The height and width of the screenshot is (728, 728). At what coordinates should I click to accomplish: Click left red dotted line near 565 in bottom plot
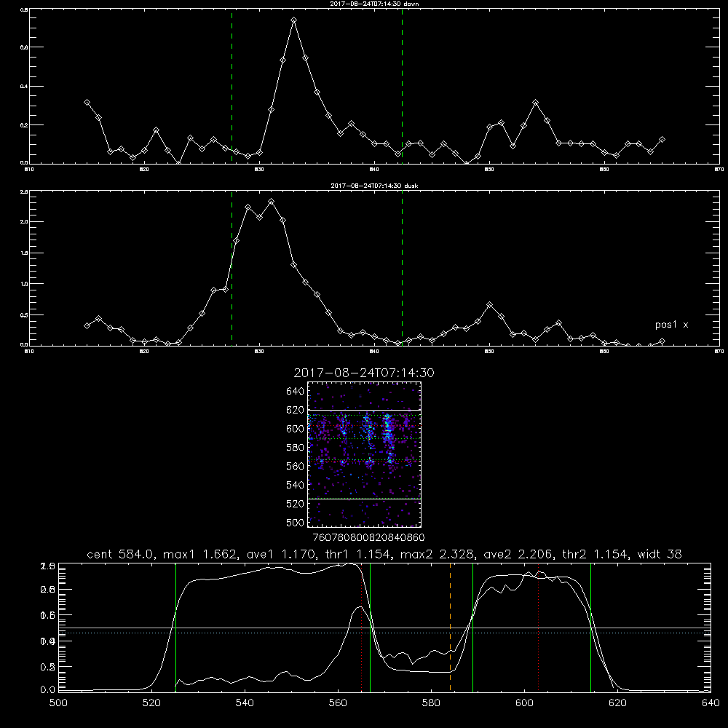point(361,628)
